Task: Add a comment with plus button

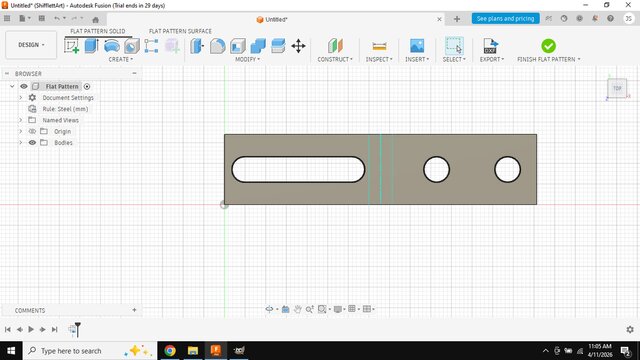Action: click(x=134, y=310)
